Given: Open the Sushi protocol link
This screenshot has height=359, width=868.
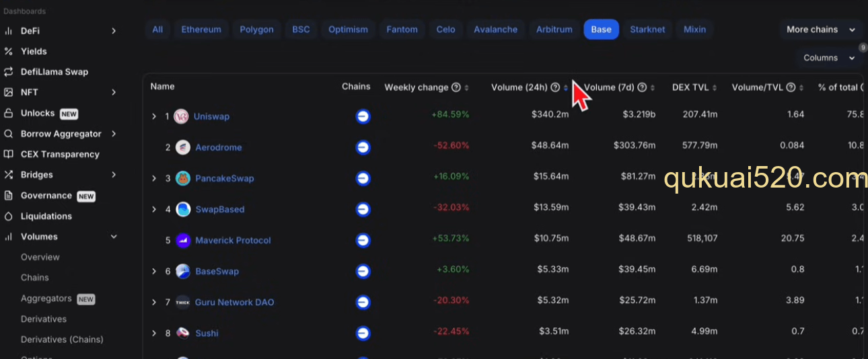Looking at the screenshot, I should 207,333.
